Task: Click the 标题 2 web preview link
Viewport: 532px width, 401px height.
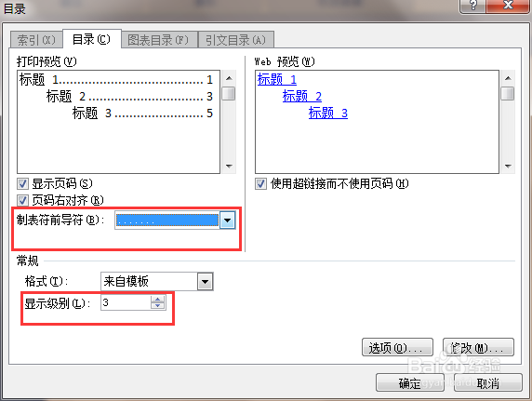Action: (302, 97)
